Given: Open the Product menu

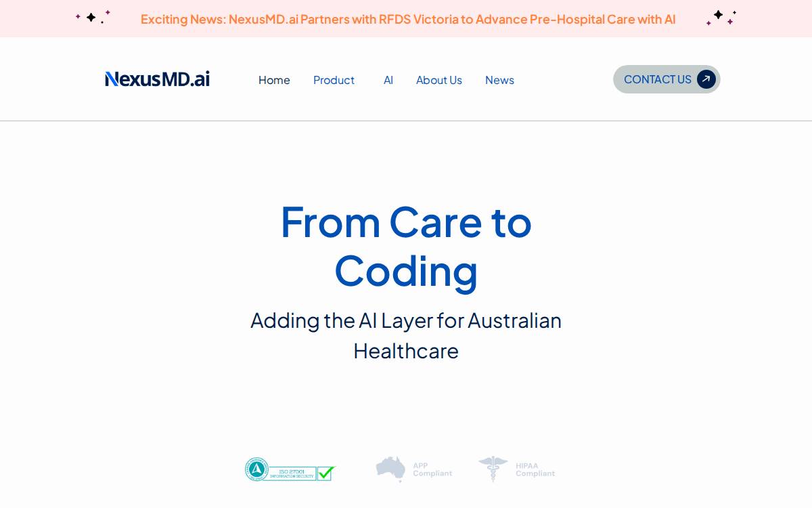Looking at the screenshot, I should point(334,80).
